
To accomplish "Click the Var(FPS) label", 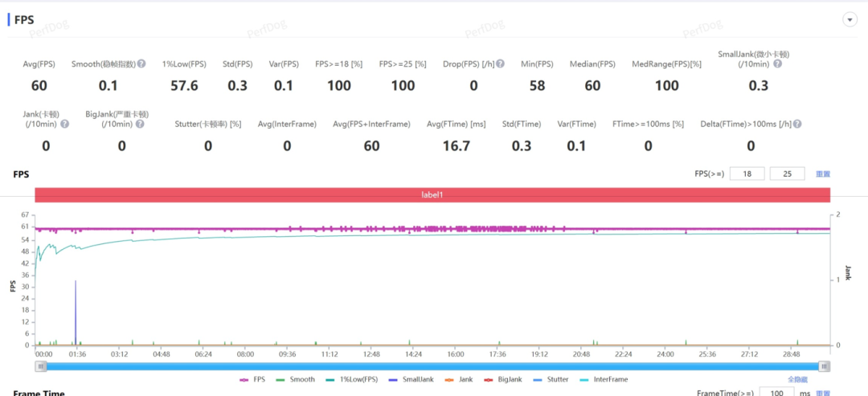I will click(284, 64).
